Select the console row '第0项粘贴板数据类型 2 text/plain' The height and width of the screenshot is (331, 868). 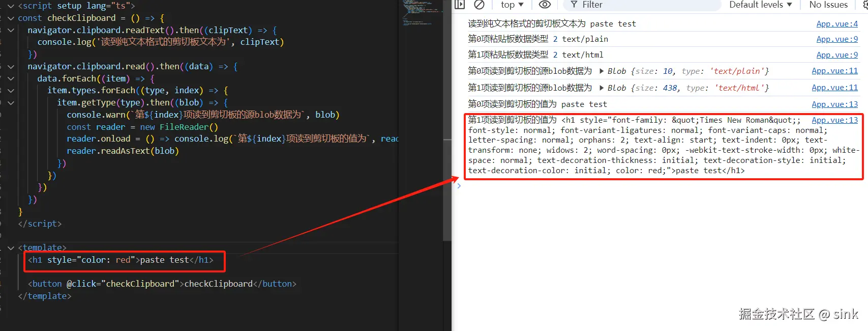click(538, 39)
